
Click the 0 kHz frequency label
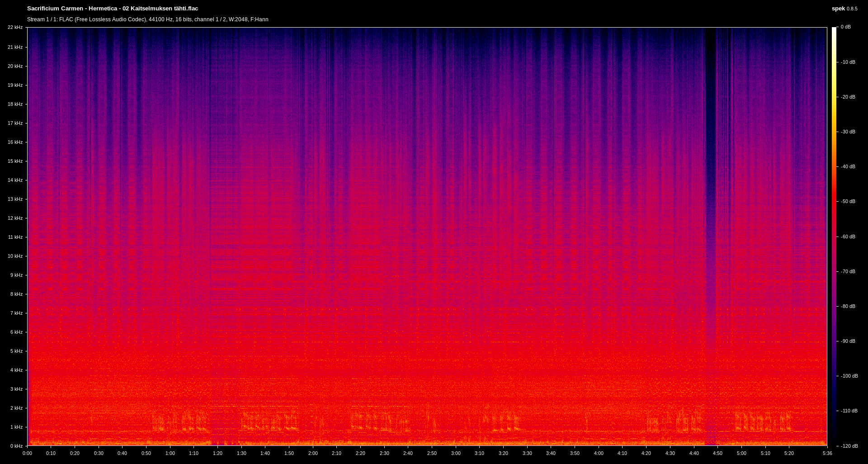pos(16,446)
